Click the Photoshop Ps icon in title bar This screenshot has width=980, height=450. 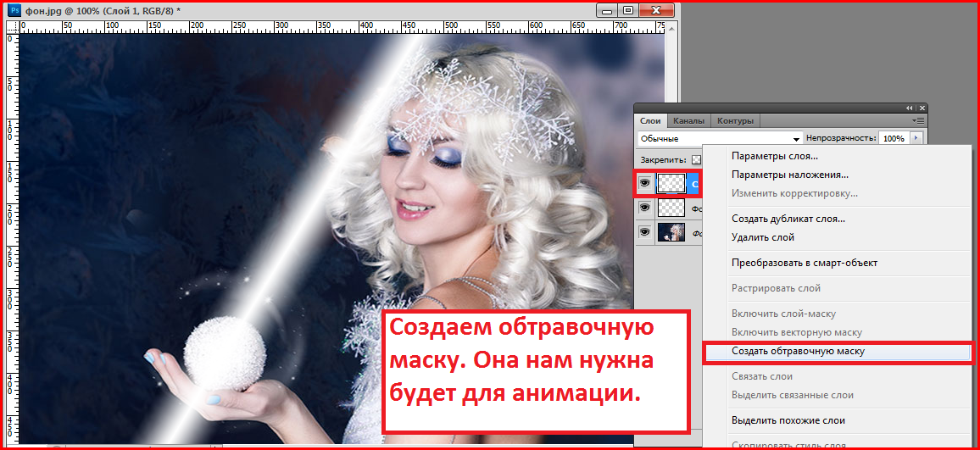15,10
